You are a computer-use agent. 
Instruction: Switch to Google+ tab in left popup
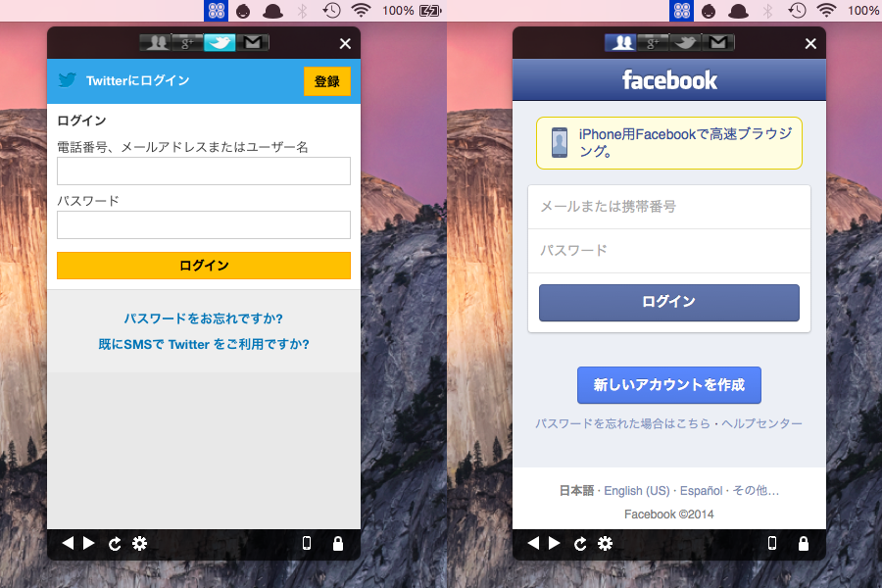coord(187,43)
